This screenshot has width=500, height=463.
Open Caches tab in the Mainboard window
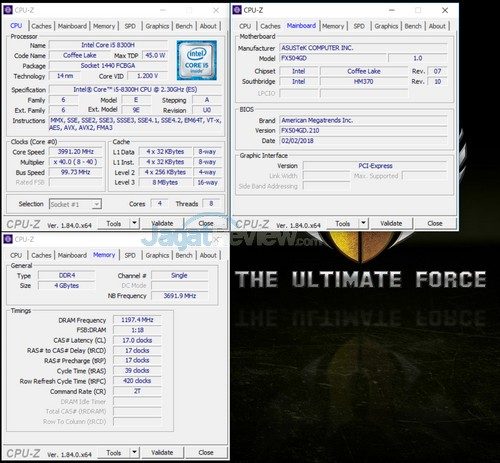click(x=270, y=26)
